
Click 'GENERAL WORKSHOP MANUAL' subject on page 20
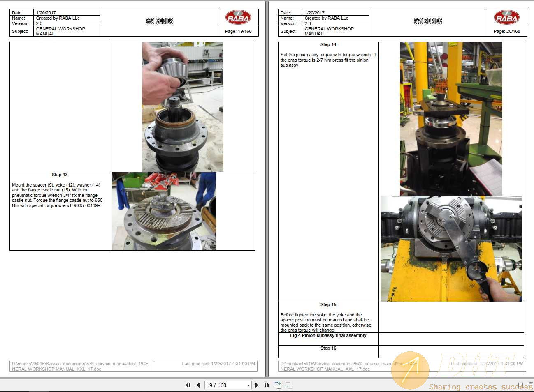329,31
